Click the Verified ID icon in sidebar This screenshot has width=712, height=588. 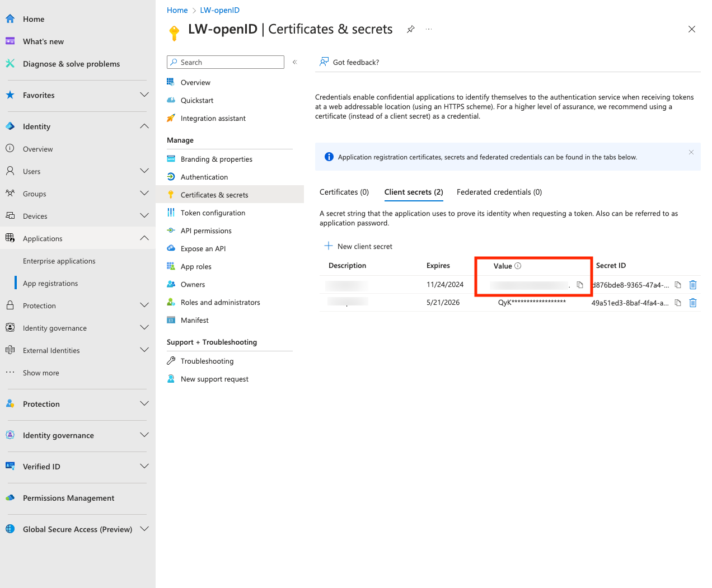click(x=10, y=466)
